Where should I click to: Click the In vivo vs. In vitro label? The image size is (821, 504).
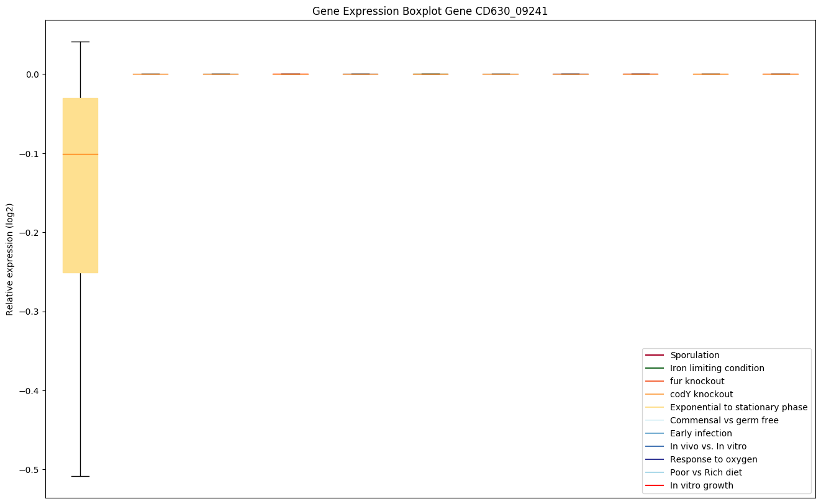708,446
